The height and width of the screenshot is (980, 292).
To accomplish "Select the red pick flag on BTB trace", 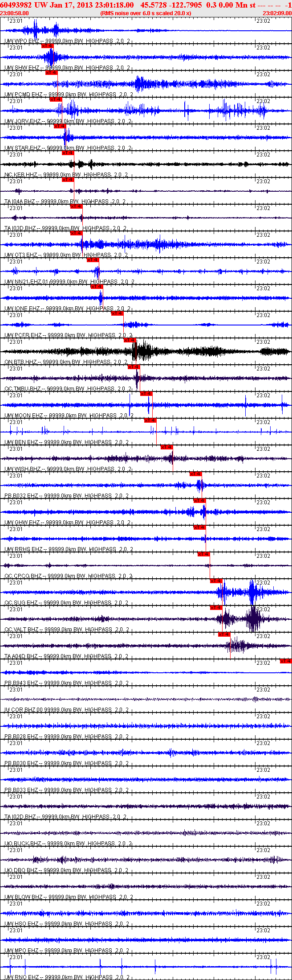I will point(130,340).
